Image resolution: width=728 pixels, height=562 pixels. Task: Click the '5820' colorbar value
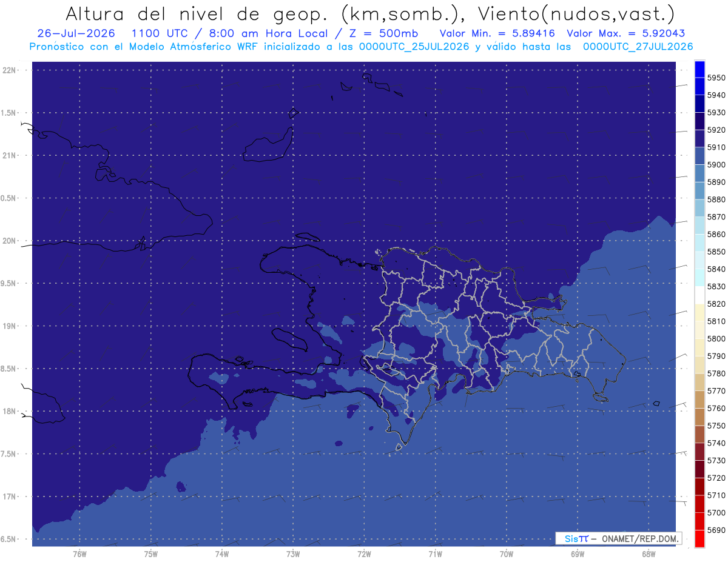[x=716, y=304]
